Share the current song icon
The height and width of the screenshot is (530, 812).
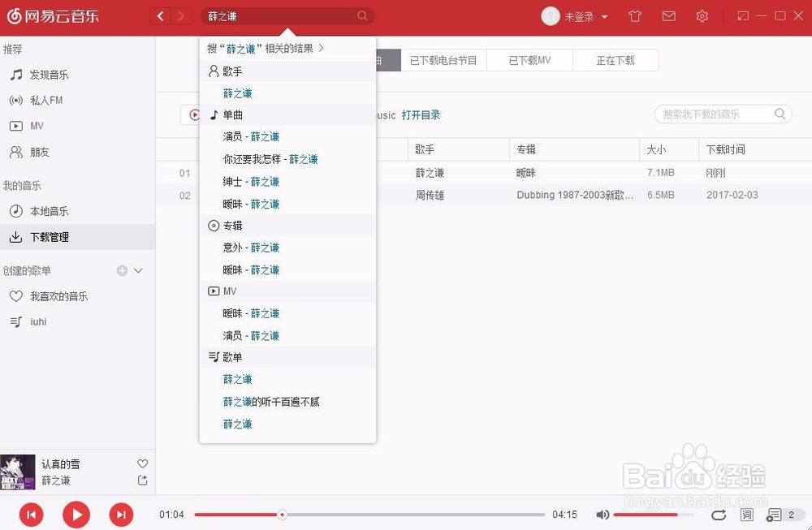click(142, 480)
